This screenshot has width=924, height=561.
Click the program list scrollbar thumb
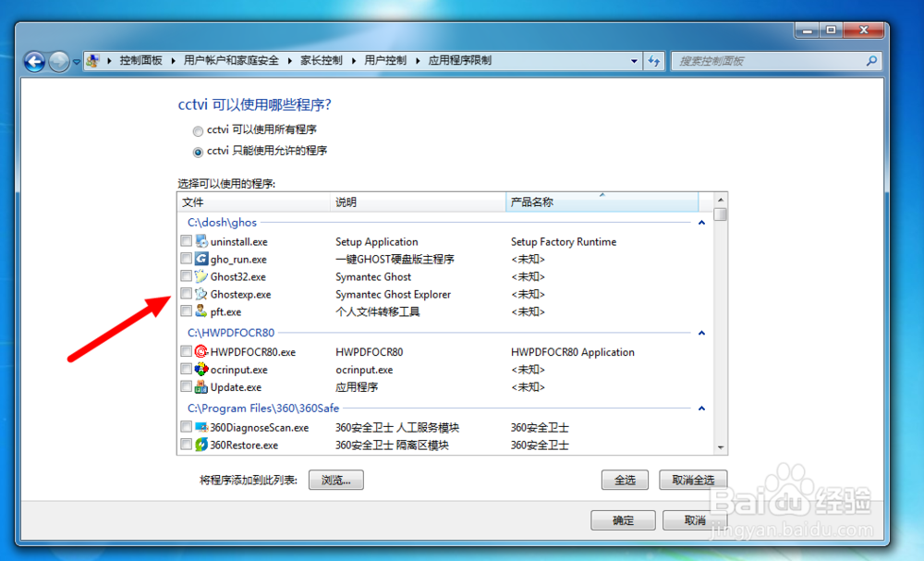coord(720,214)
